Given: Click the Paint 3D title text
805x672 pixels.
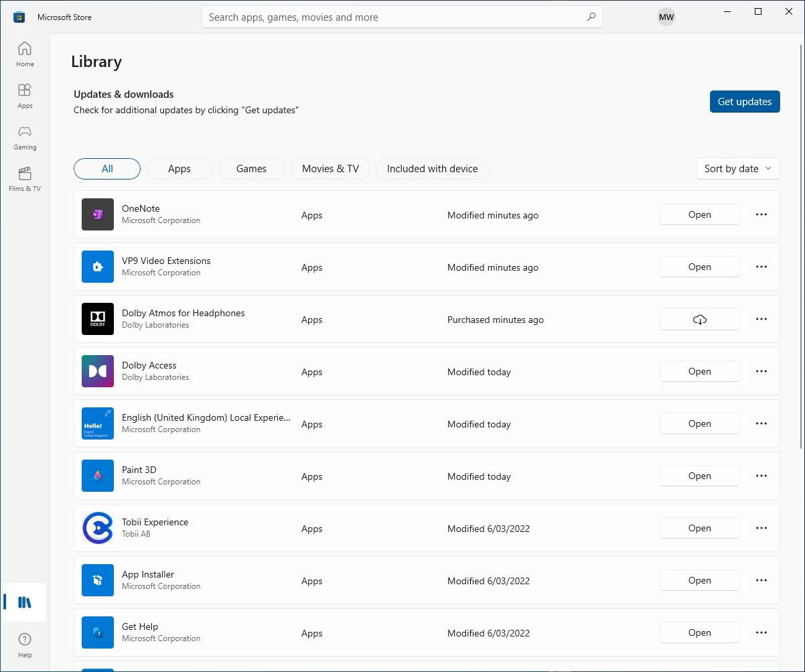Looking at the screenshot, I should (139, 470).
